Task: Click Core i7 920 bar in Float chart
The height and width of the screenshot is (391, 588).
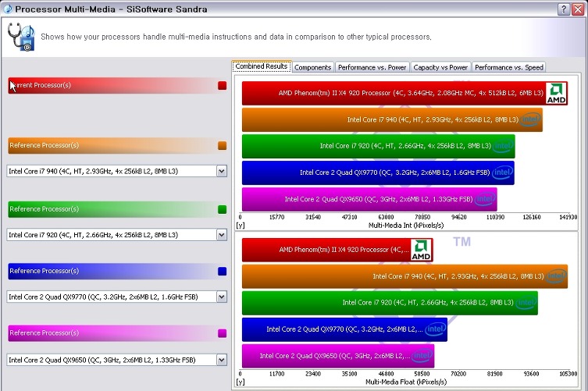Action: [390, 303]
